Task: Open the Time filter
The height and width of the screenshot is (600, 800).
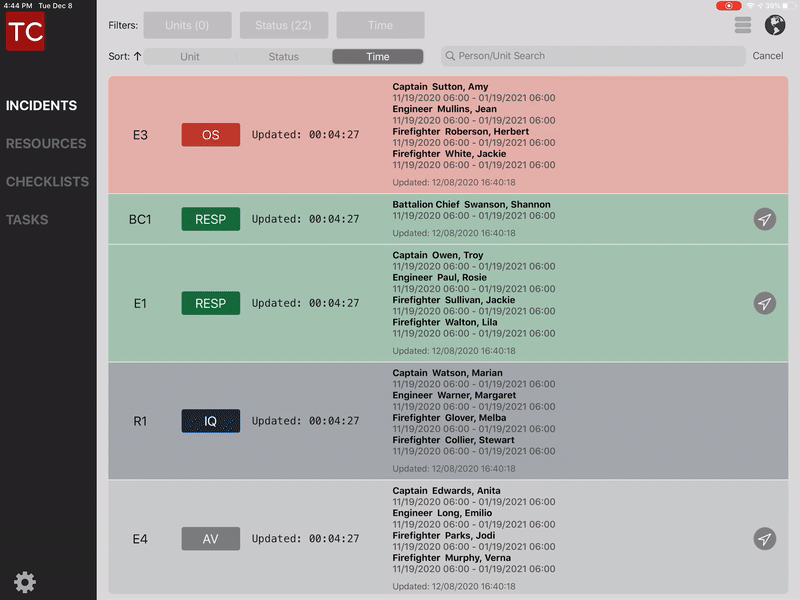Action: (x=380, y=25)
